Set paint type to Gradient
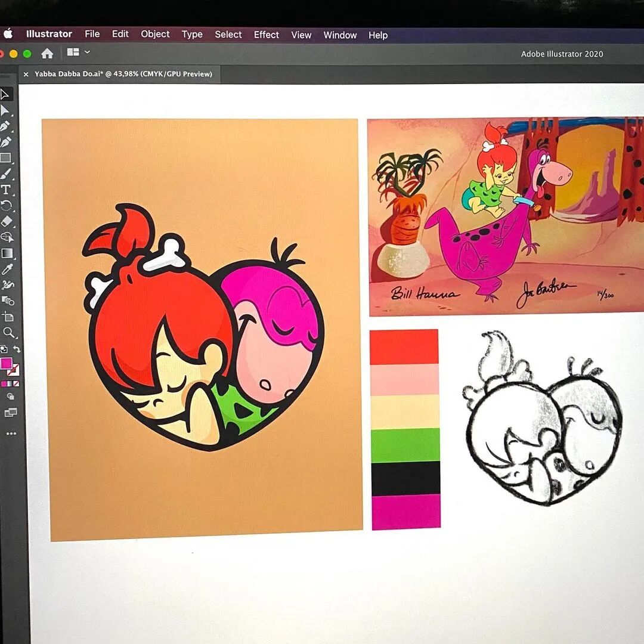Viewport: 644px width, 644px height. [x=10, y=384]
